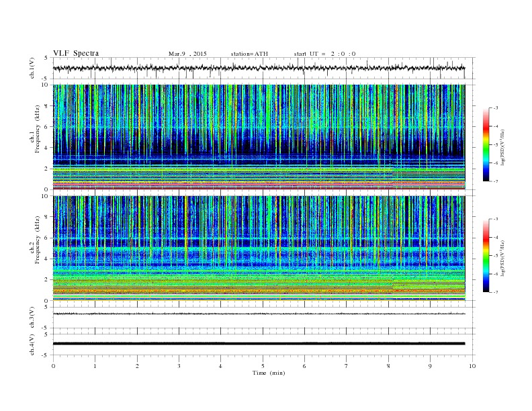Click the "9" tick on the time axis
The width and height of the screenshot is (532, 411).
[430, 366]
